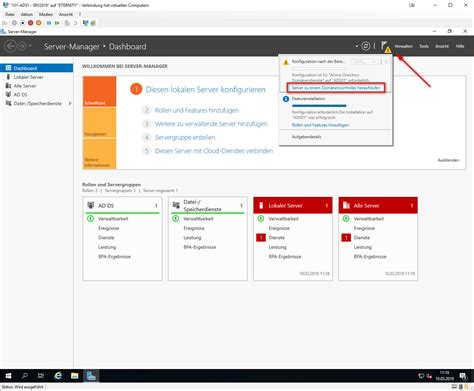Open the red Alle Server tile header
Image resolution: width=474 pixels, height=391 pixels.
click(378, 205)
